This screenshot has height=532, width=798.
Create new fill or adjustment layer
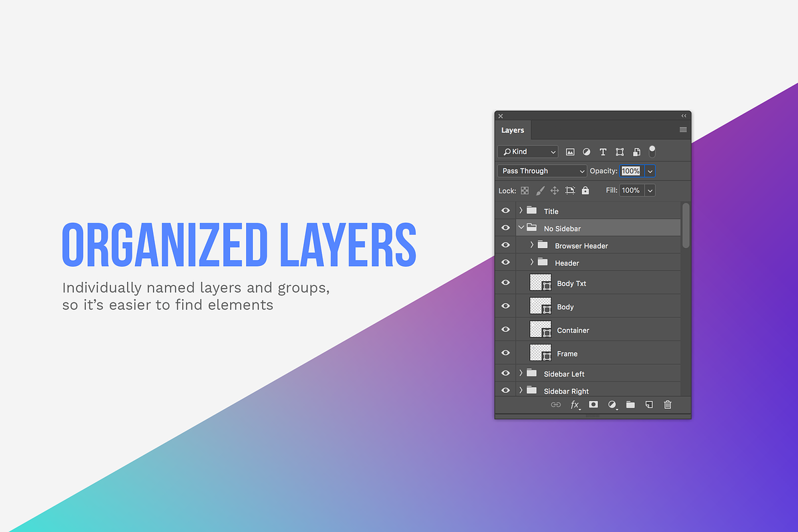[612, 404]
